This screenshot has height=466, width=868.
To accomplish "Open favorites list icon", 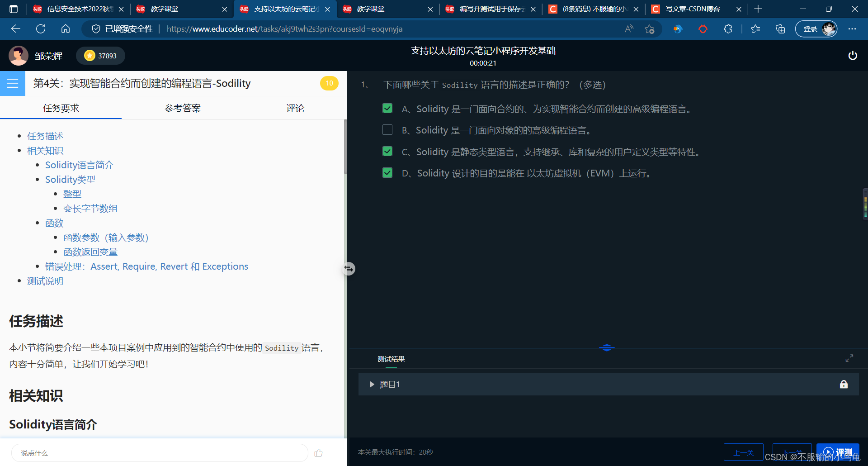I will [755, 29].
